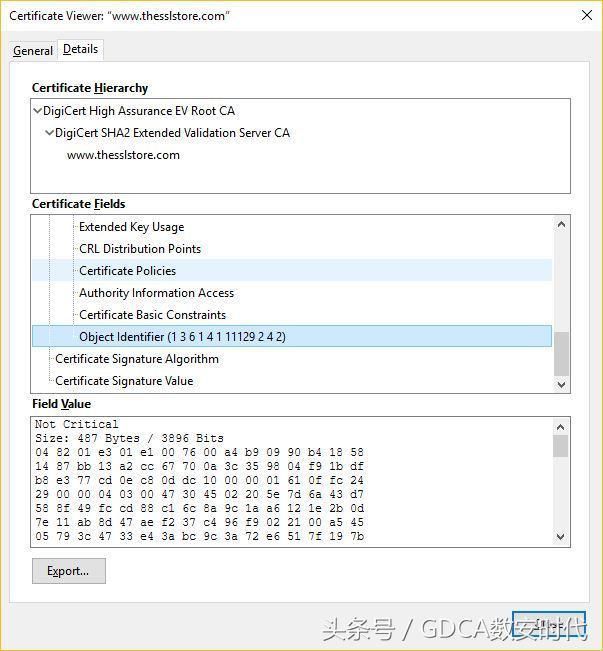Click inside the Field Value hex text
603x651 pixels.
click(x=200, y=480)
